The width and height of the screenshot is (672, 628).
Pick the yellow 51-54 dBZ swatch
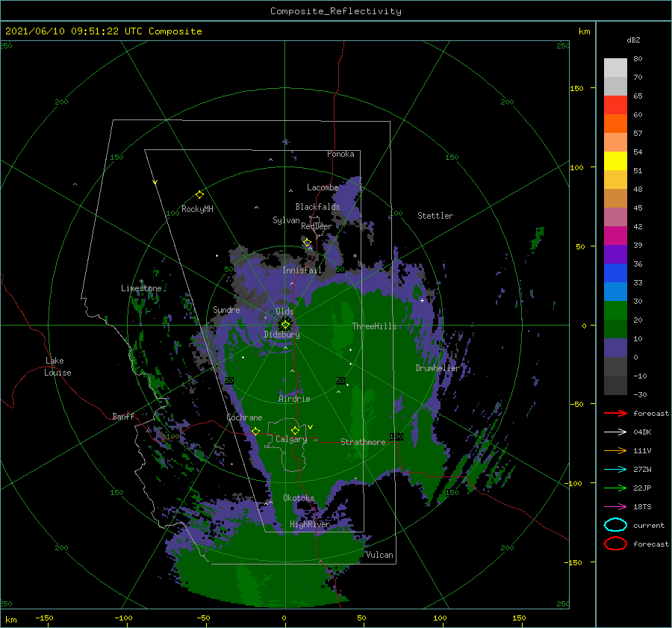pos(615,161)
